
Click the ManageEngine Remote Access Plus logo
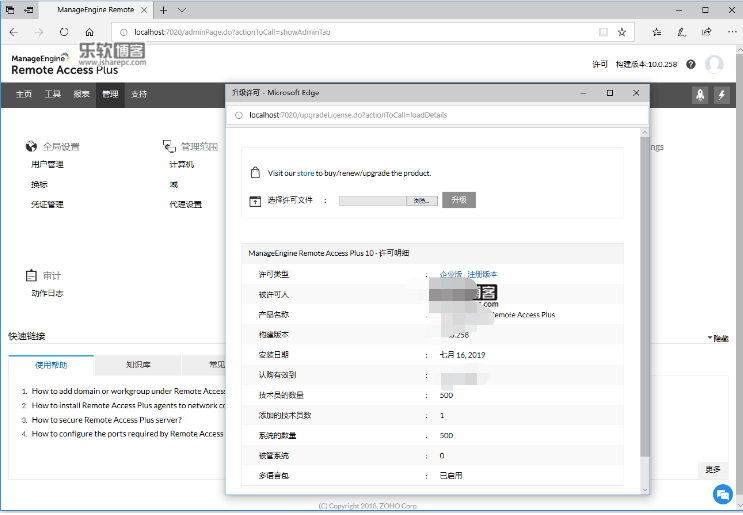64,64
